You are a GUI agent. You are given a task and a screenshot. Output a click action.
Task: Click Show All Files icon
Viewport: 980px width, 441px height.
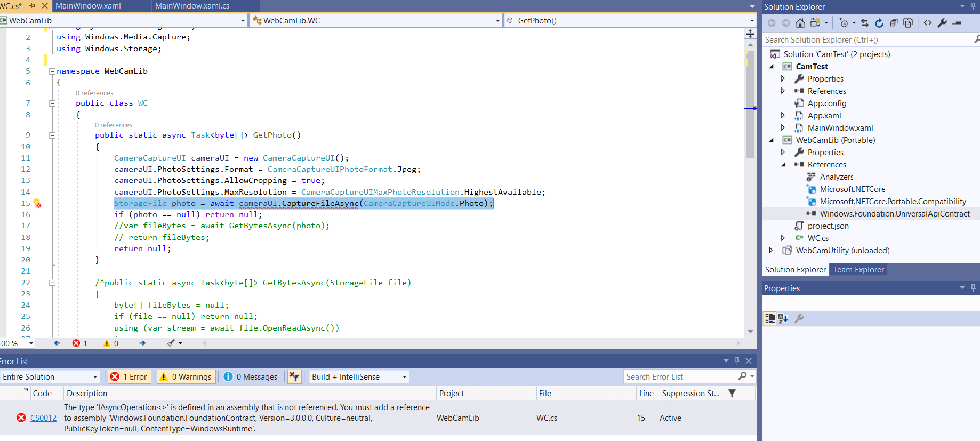pyautogui.click(x=908, y=23)
